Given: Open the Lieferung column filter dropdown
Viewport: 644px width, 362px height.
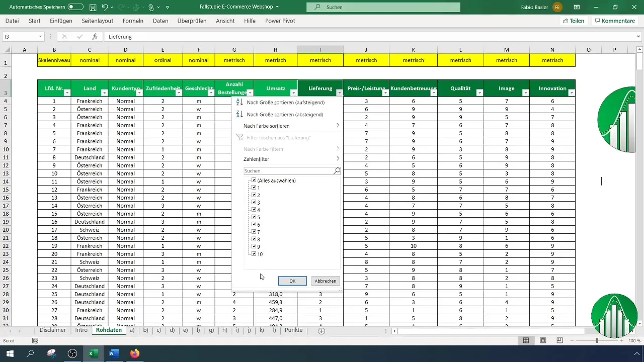Looking at the screenshot, I should point(340,93).
